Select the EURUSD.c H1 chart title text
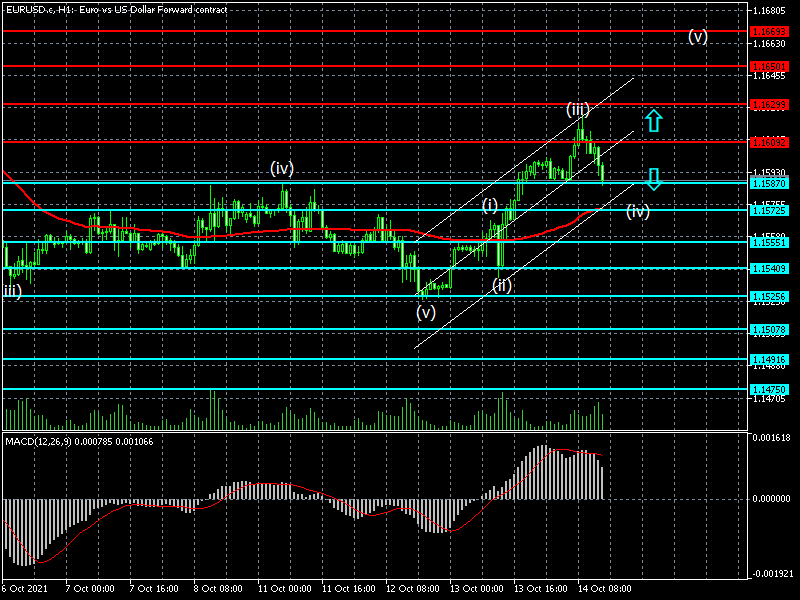Viewport: 800px width, 600px height. pos(116,9)
